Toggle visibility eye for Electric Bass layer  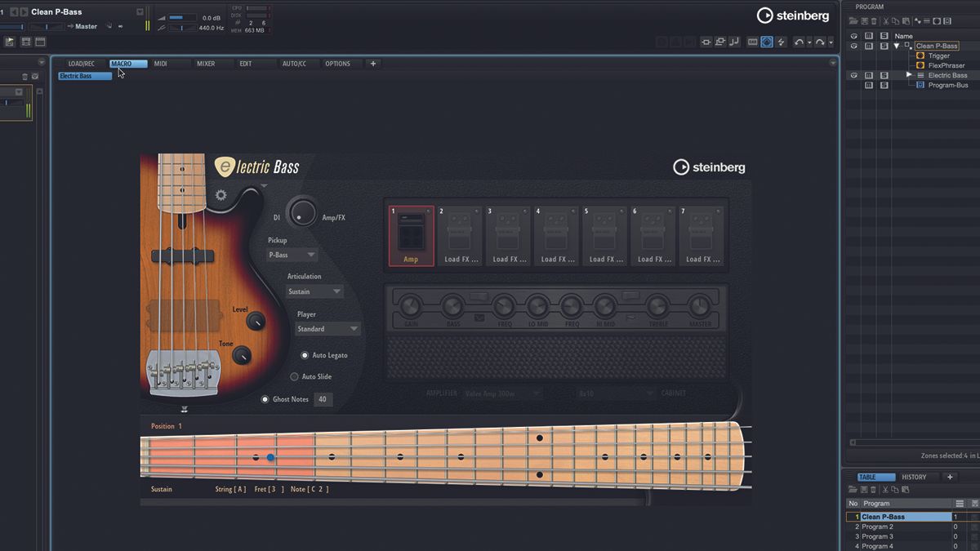point(854,75)
